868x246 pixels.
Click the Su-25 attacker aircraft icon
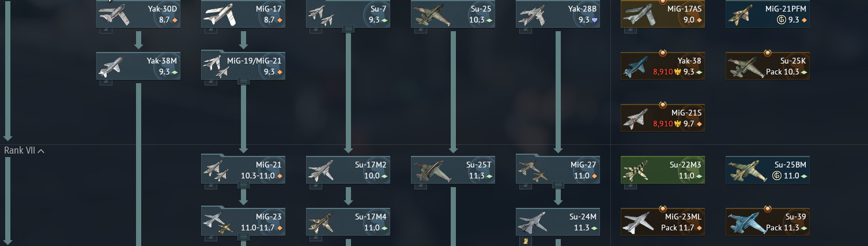pos(432,14)
